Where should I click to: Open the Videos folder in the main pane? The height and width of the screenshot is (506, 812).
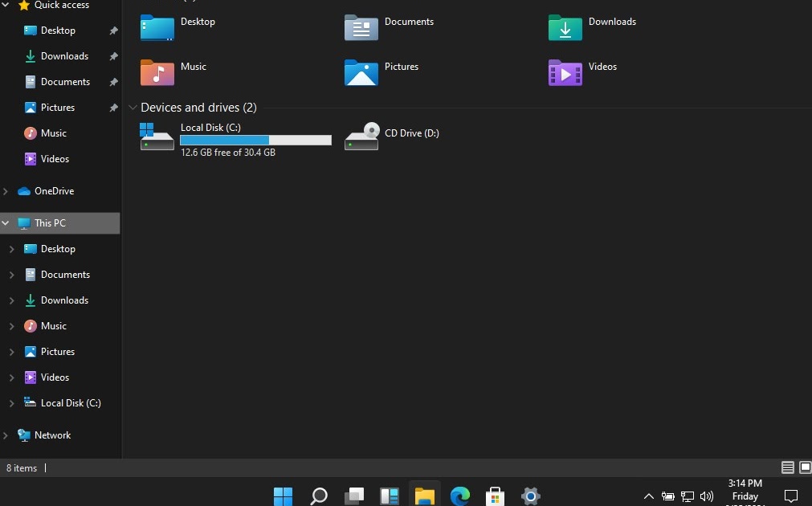[565, 72]
